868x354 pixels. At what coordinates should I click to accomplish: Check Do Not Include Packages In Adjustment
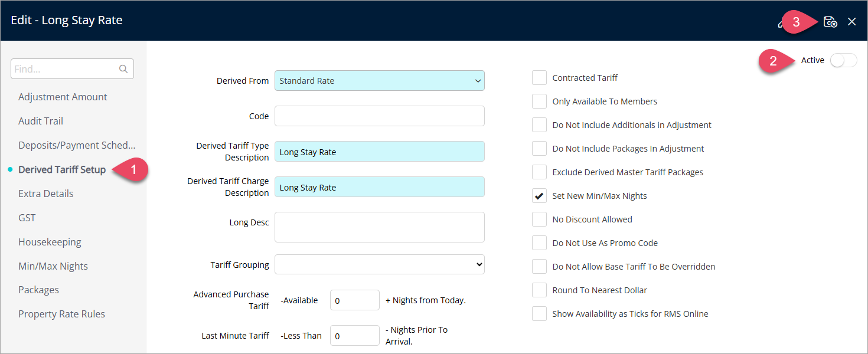(x=539, y=149)
